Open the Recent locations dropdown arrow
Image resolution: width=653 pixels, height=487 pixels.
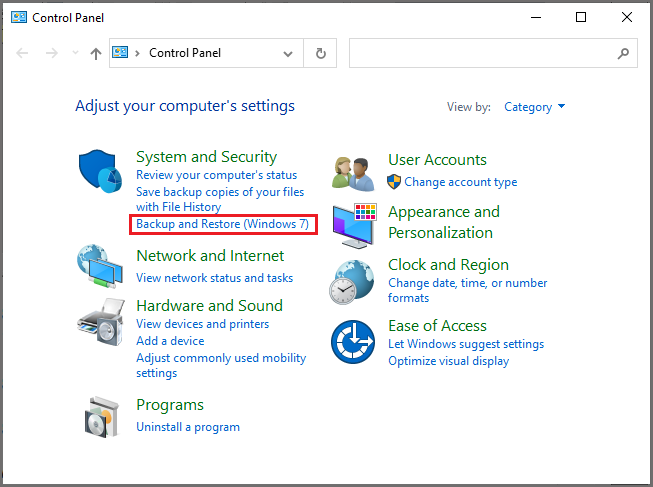coord(75,52)
